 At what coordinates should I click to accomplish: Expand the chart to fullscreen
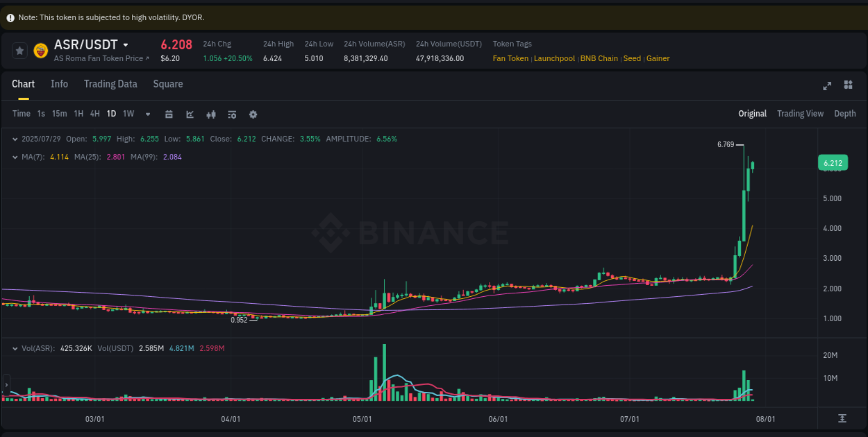pyautogui.click(x=826, y=85)
